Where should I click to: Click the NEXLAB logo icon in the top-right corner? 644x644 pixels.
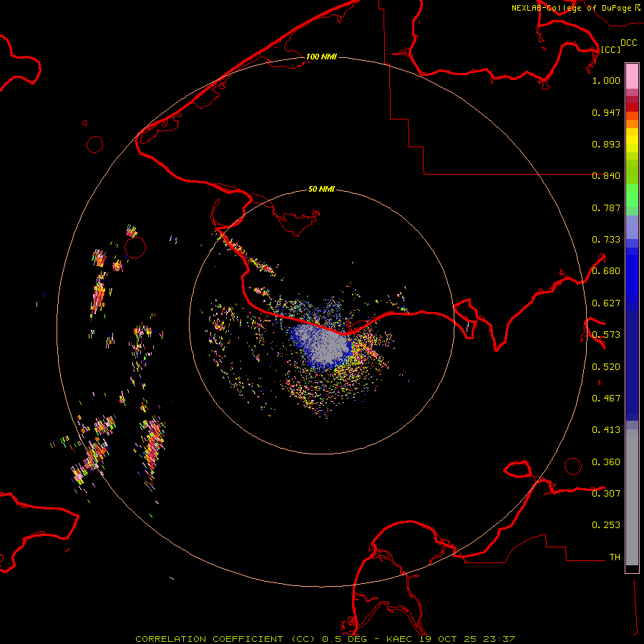point(637,7)
